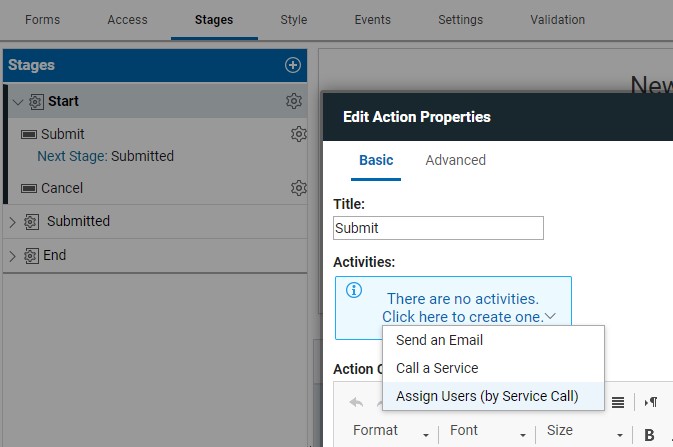The width and height of the screenshot is (673, 447).
Task: Select the Basic tab in dialog
Action: 376,160
